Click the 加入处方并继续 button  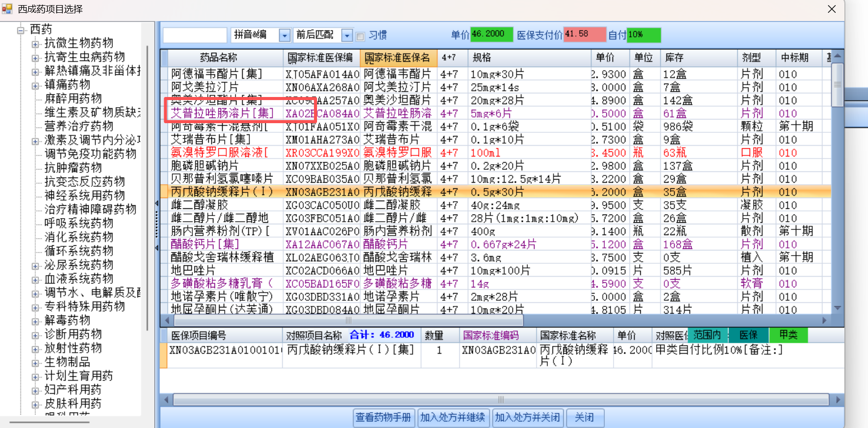point(453,417)
